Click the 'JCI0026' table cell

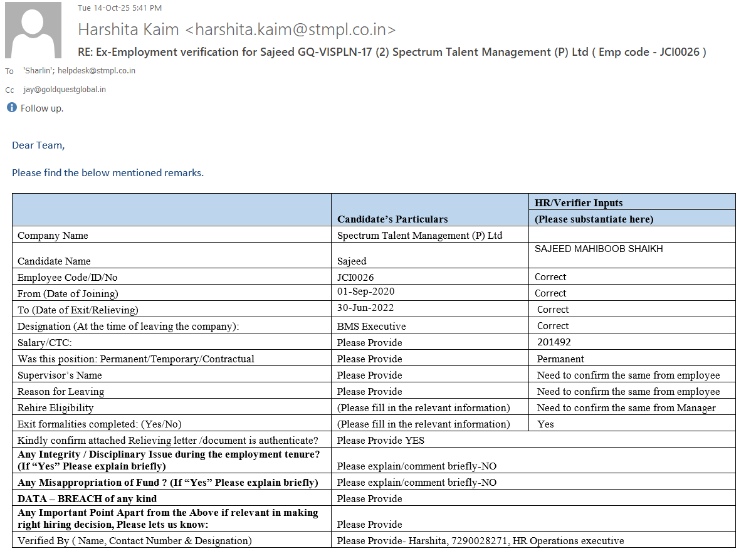click(356, 277)
